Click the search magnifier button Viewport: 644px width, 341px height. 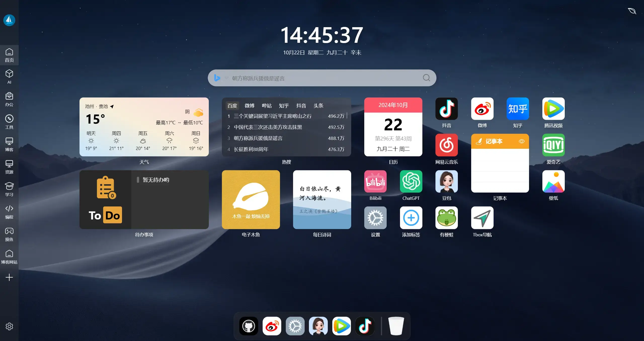coord(426,78)
